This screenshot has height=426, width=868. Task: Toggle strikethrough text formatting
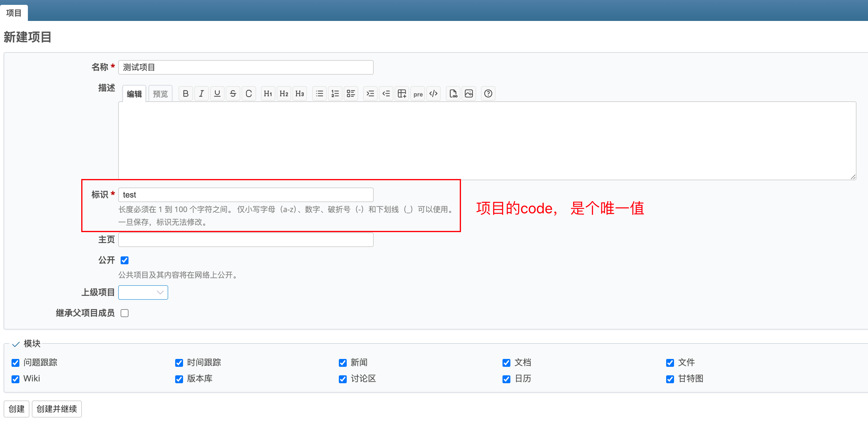coord(233,93)
